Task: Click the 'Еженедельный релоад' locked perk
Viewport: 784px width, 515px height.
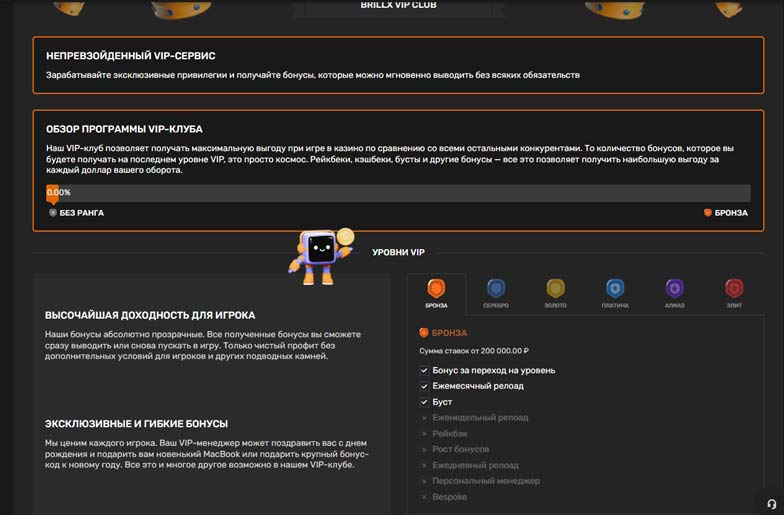Action: [x=480, y=417]
